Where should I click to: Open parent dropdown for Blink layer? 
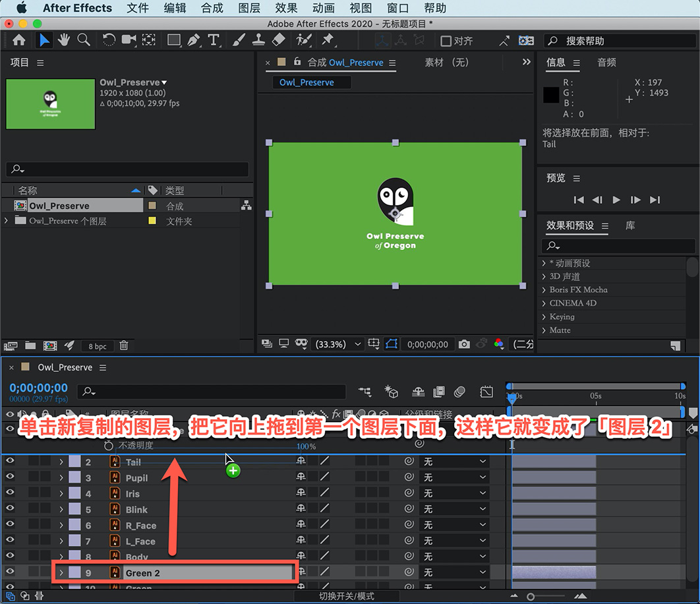(x=454, y=509)
